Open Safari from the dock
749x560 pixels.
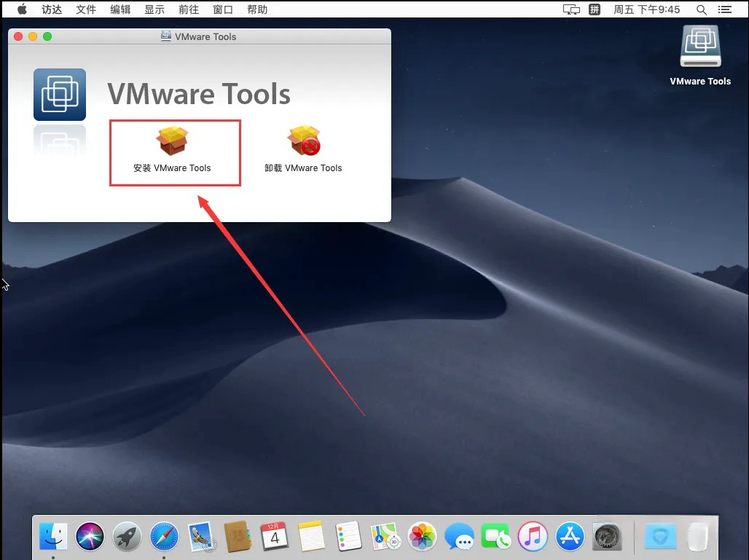coord(164,536)
